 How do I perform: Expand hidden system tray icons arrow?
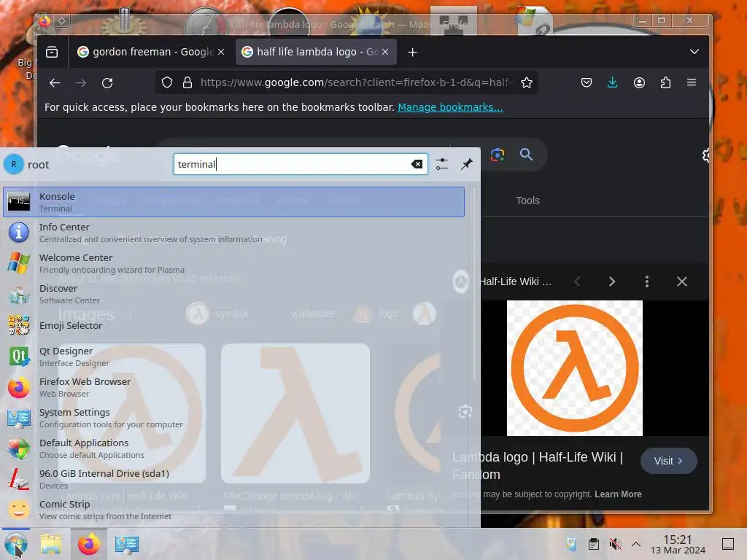(x=636, y=544)
